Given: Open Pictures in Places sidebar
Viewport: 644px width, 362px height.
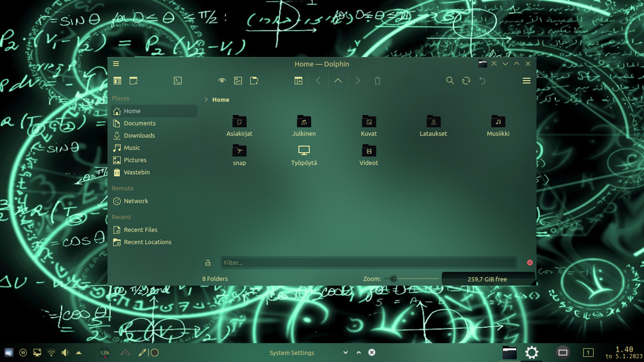Looking at the screenshot, I should (x=154, y=160).
